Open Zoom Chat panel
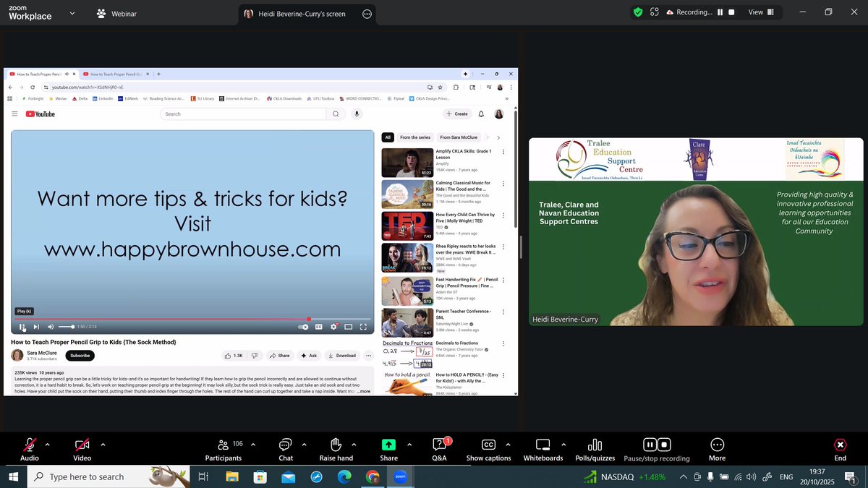This screenshot has width=868, height=488. click(286, 449)
